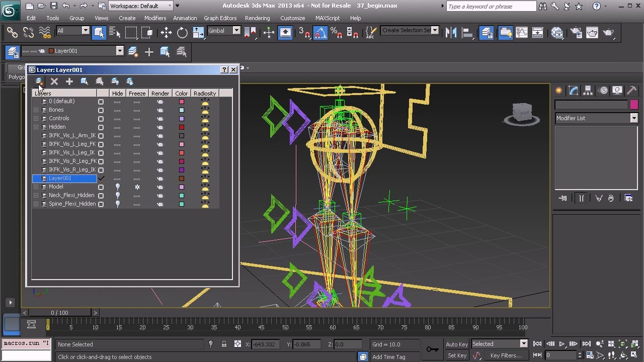Click the Mirror tool icon

coord(451,33)
